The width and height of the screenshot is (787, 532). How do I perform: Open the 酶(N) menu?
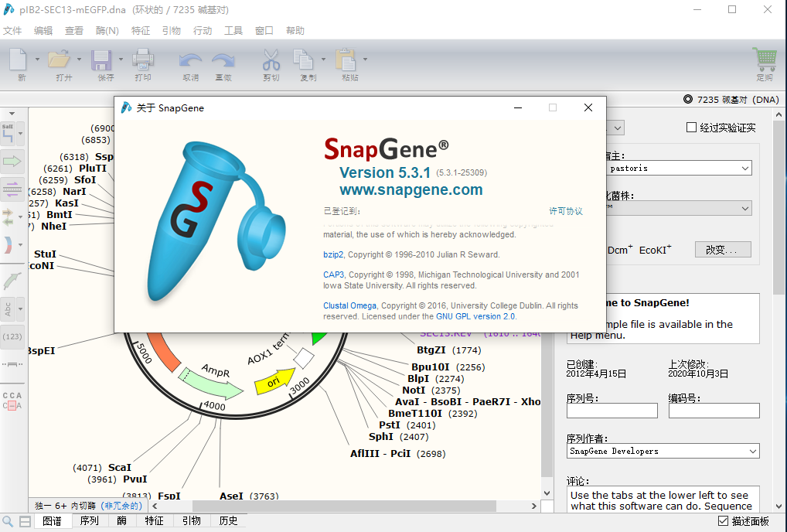pos(107,31)
